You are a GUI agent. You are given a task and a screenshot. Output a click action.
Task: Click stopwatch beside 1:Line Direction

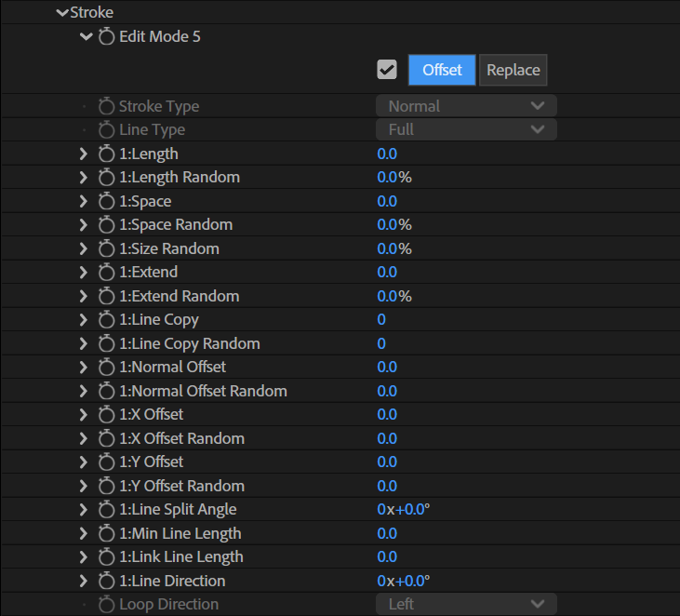106,581
